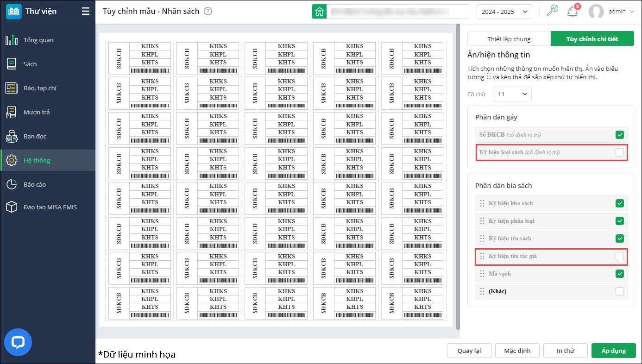Click the help question mark icon
The image size is (642, 364).
208,12
